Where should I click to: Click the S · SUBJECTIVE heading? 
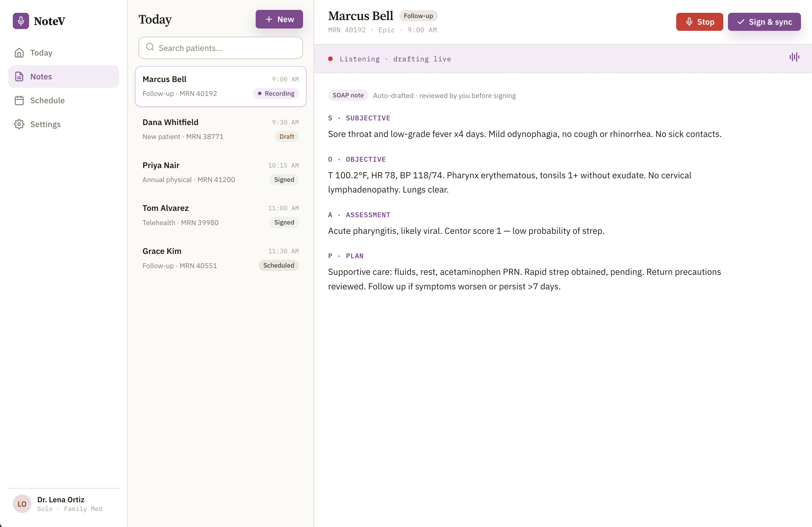pos(359,118)
